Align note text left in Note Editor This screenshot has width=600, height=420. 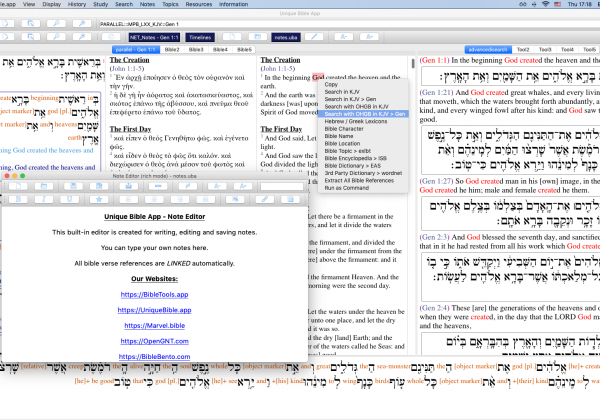[129, 199]
